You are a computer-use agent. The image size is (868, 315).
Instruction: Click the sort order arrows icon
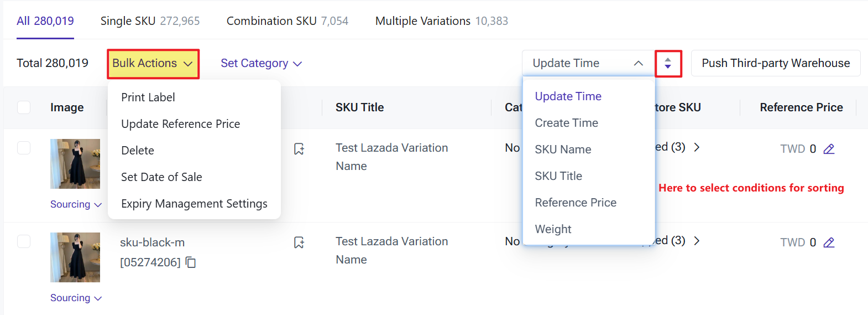click(x=668, y=63)
